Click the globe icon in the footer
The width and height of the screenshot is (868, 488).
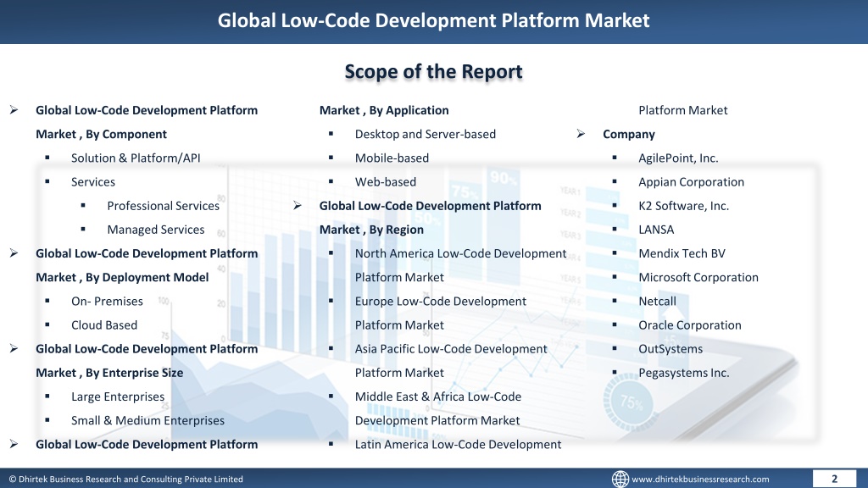point(620,479)
